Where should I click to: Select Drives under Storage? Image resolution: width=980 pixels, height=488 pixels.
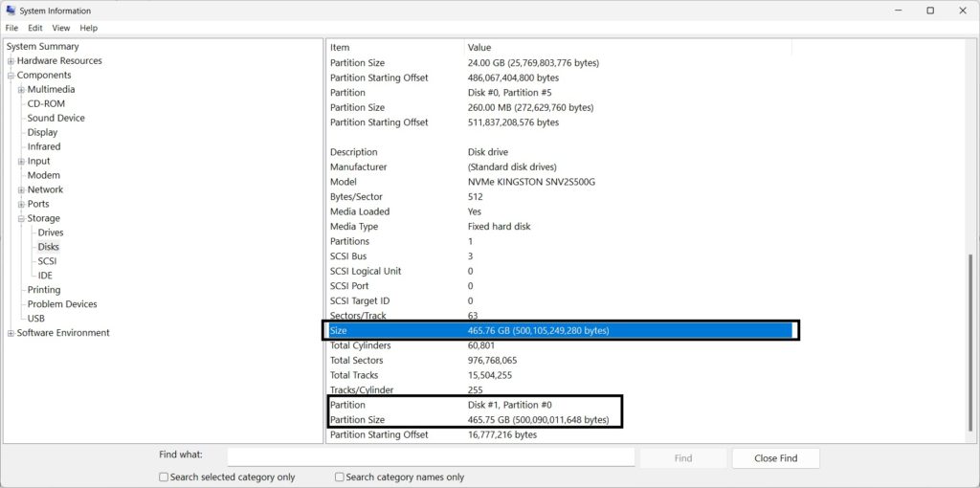[x=51, y=233]
